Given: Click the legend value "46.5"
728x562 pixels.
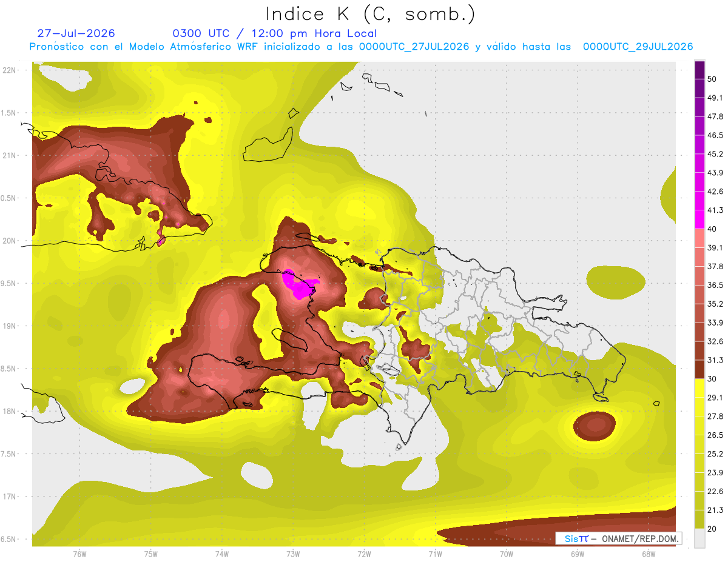Looking at the screenshot, I should coord(715,135).
